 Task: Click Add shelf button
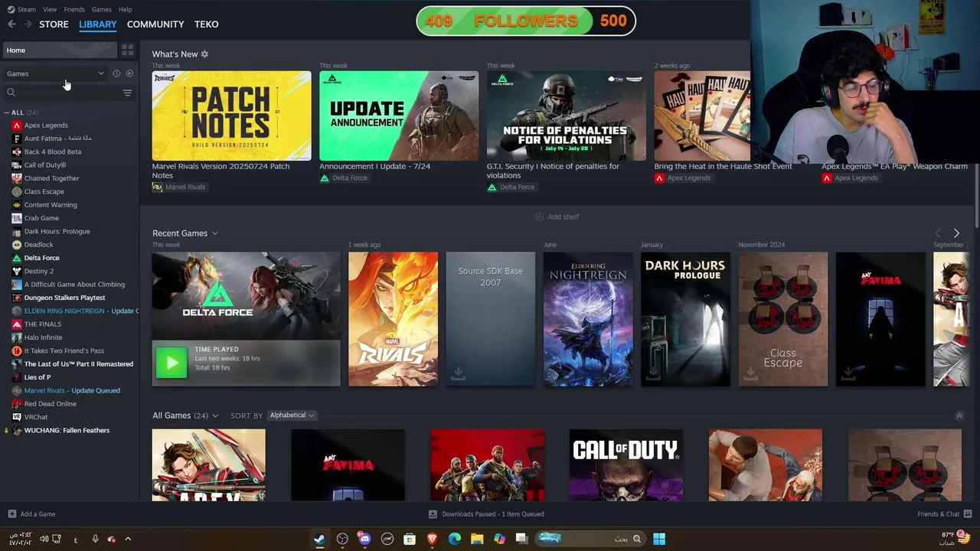pyautogui.click(x=557, y=217)
